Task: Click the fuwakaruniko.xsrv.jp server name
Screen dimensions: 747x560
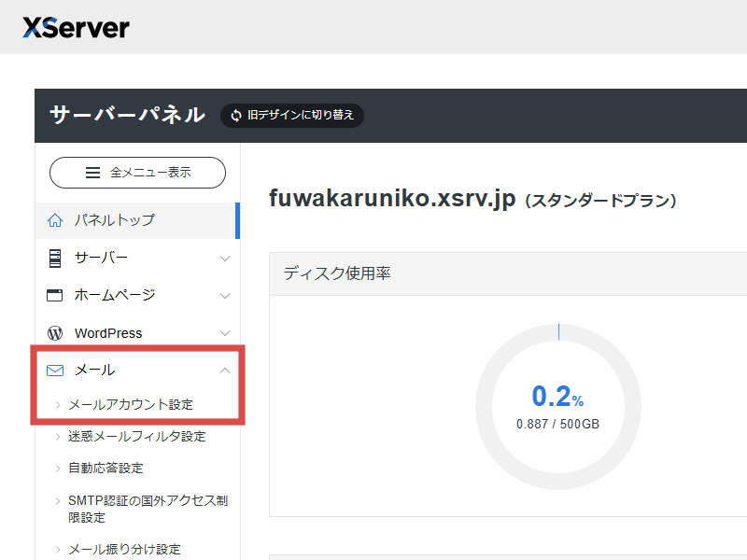Action: coord(392,199)
